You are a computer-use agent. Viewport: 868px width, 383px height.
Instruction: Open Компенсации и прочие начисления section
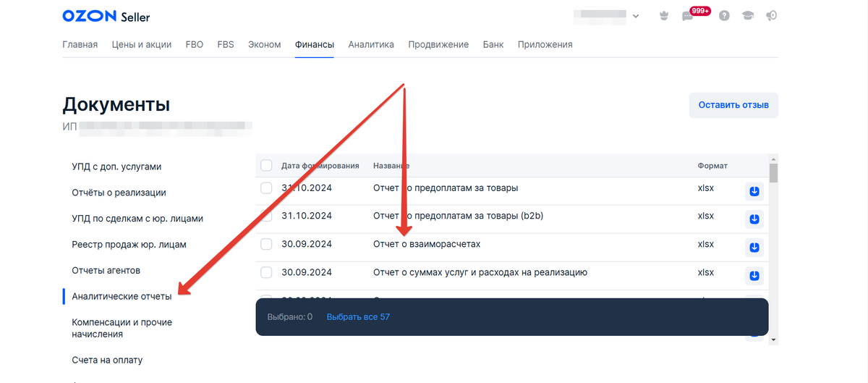click(x=122, y=328)
